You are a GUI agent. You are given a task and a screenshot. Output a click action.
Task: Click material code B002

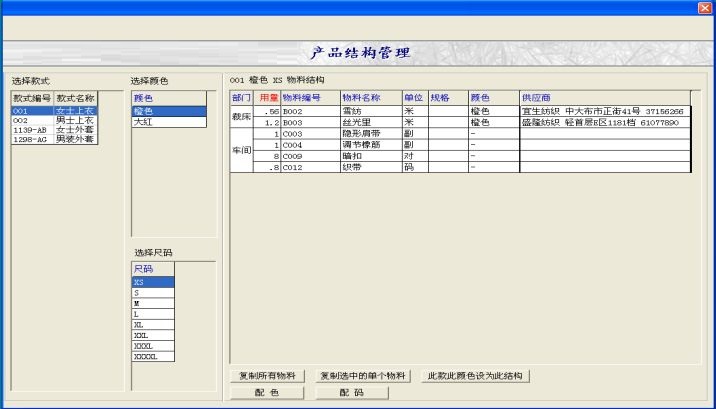[311, 111]
